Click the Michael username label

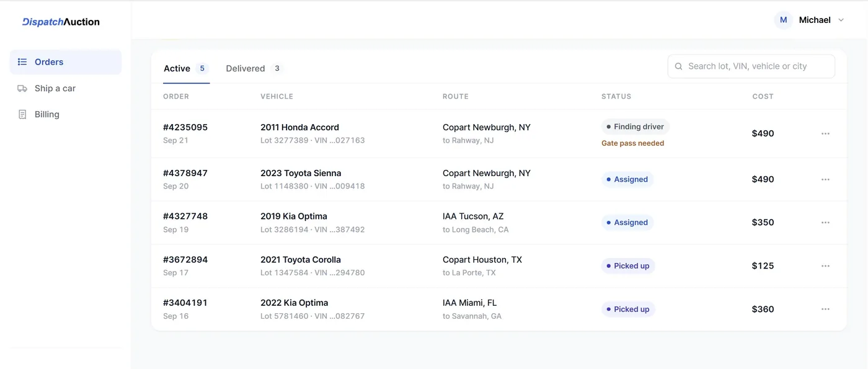pos(815,20)
